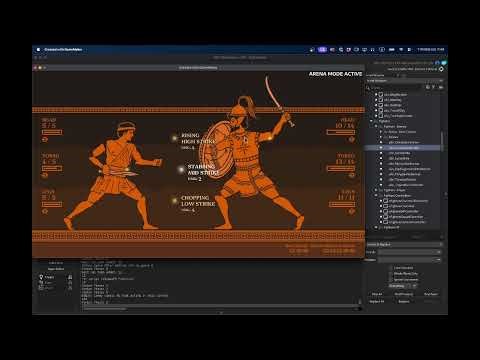The image size is (480, 360).
Task: Choose the STABBING MID STRIKE attack text
Action: [x=203, y=170]
